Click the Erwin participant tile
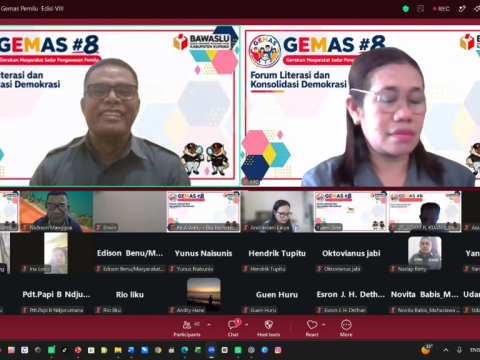480x360 pixels. point(129,211)
